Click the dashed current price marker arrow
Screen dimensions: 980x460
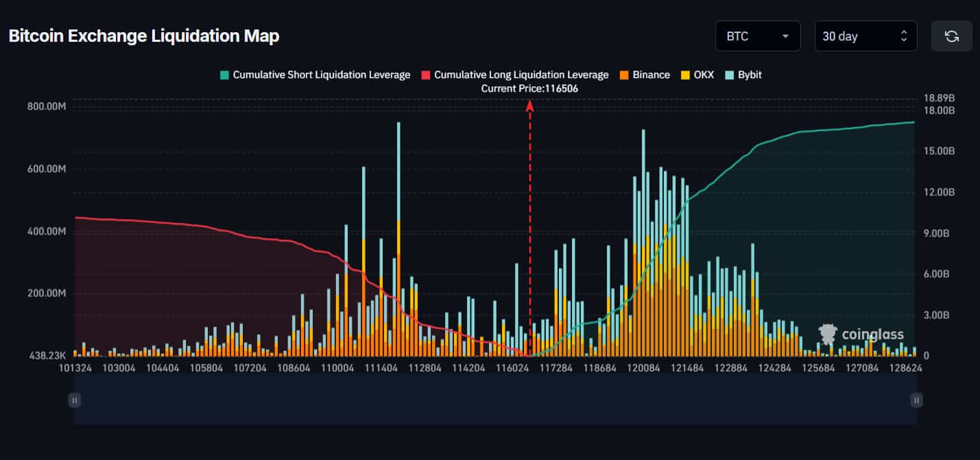tap(529, 106)
